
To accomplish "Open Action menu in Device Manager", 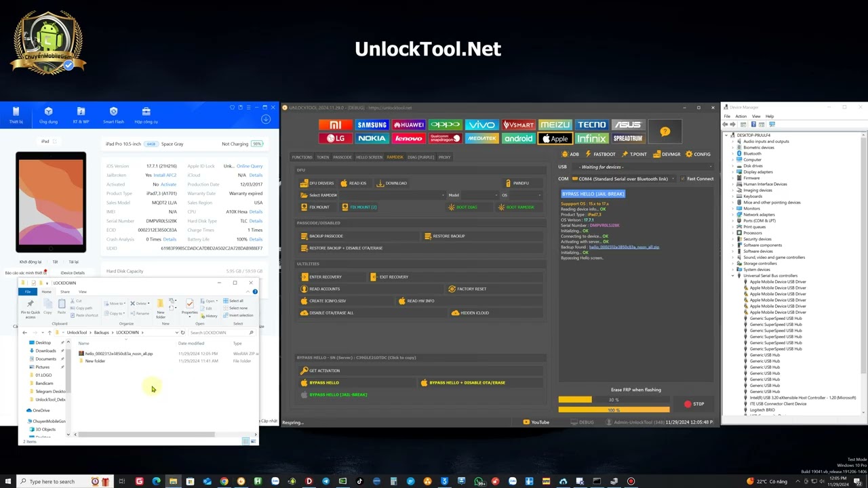I will (741, 117).
